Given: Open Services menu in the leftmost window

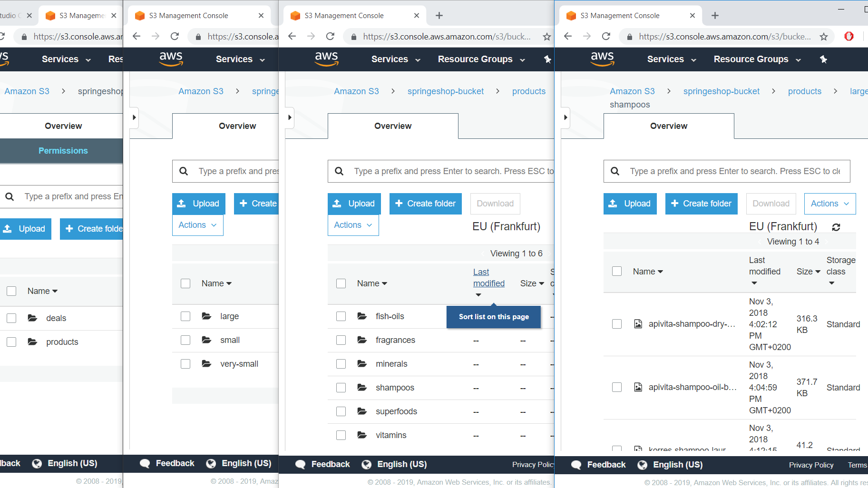Looking at the screenshot, I should pos(66,59).
